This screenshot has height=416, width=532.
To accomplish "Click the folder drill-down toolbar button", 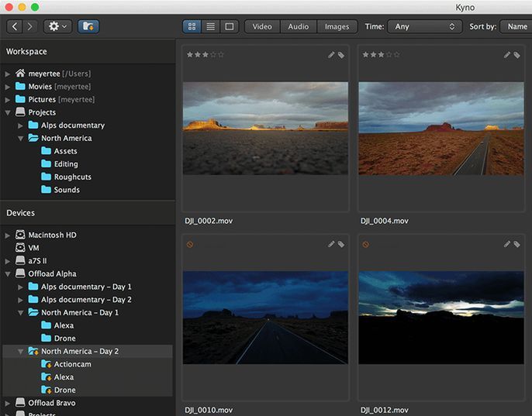I will click(88, 26).
